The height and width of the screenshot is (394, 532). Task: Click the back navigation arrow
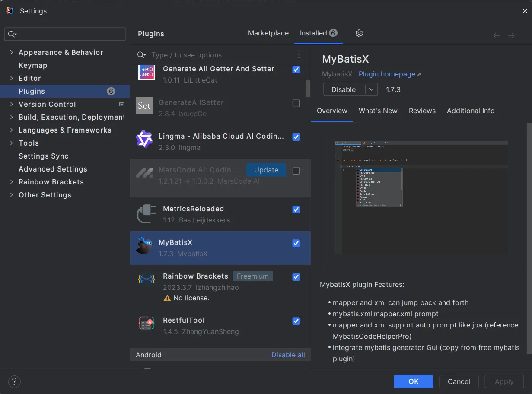coord(497,35)
